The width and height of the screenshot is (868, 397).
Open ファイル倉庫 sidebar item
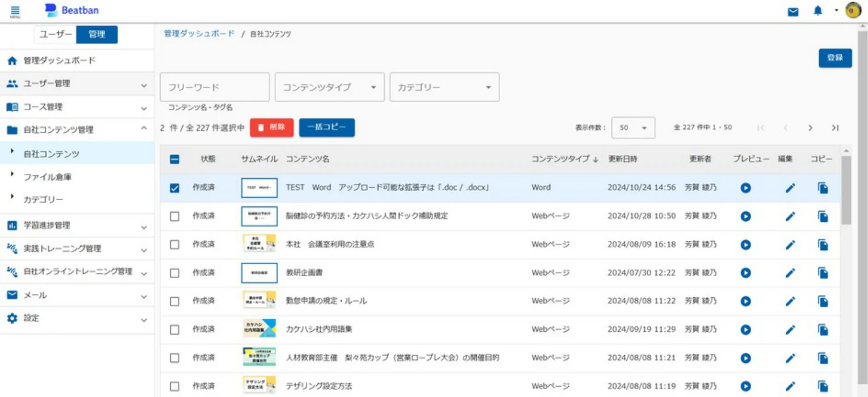click(x=77, y=177)
